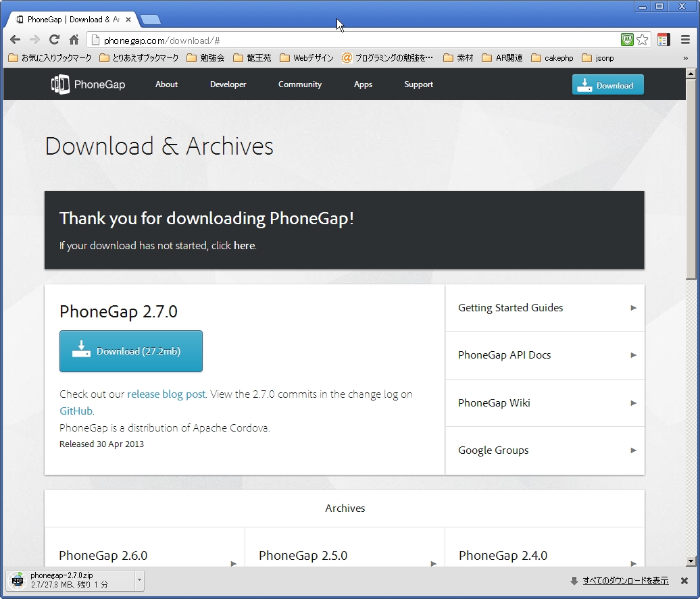
Task: Open the お気に入りブックマーク bookmark folder
Action: (x=50, y=58)
